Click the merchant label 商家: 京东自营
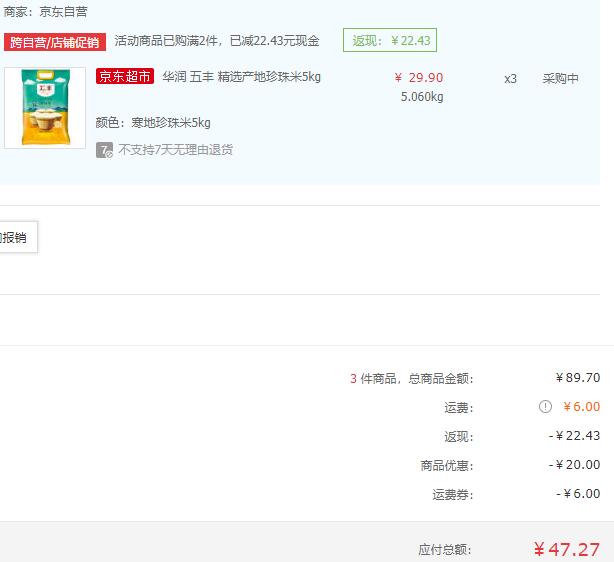This screenshot has height=562, width=614. (45, 12)
